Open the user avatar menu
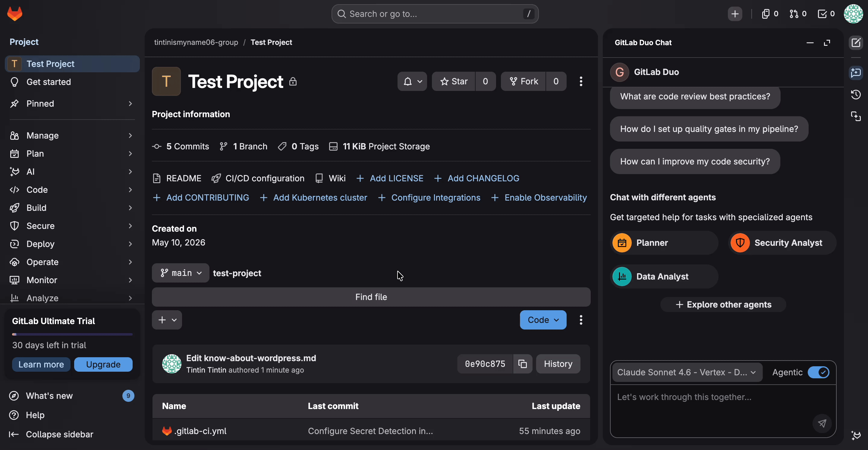 click(853, 14)
